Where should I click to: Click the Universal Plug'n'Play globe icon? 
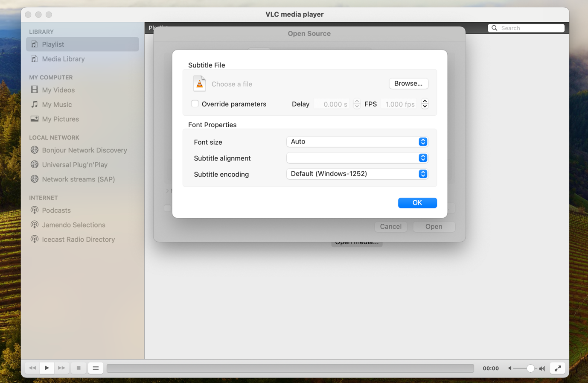click(x=35, y=165)
